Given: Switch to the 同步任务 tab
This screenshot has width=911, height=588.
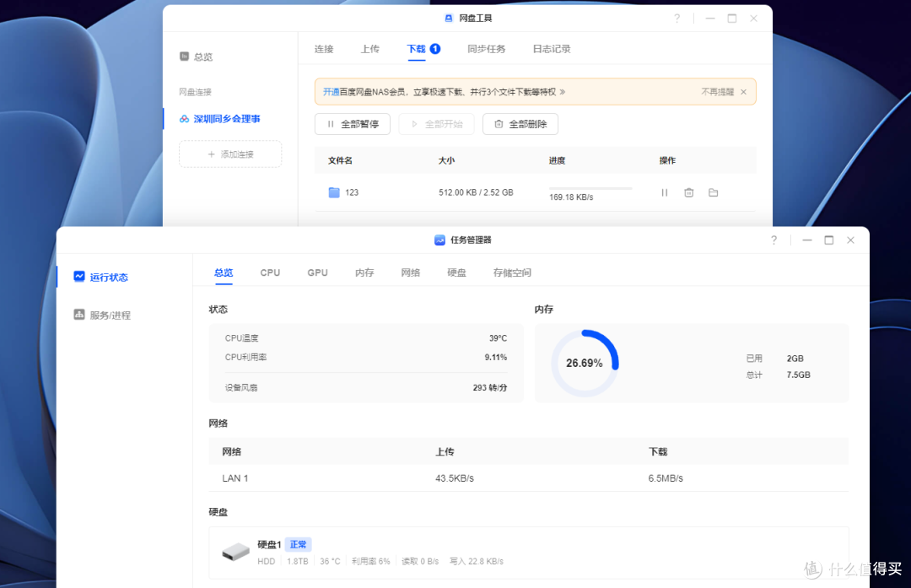Looking at the screenshot, I should pos(487,49).
